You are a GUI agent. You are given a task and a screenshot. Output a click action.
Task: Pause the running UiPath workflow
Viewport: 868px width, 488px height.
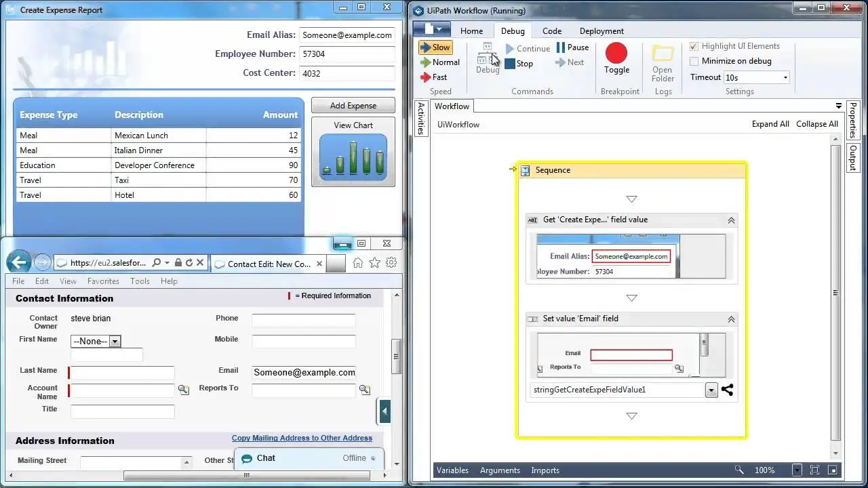point(572,47)
